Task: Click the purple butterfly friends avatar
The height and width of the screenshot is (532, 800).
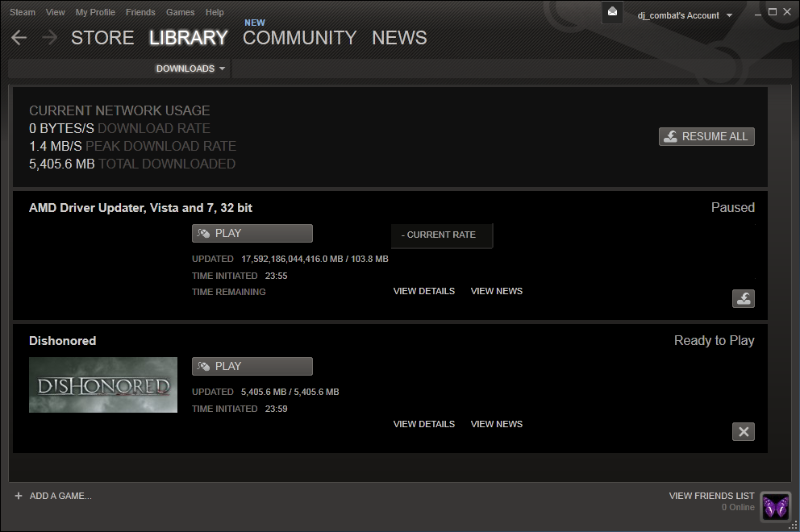Action: tap(775, 506)
